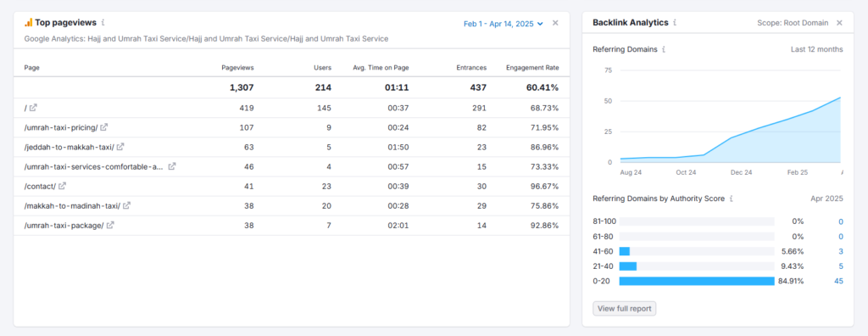Close the Top pageviews widget
The width and height of the screenshot is (868, 336).
click(555, 23)
